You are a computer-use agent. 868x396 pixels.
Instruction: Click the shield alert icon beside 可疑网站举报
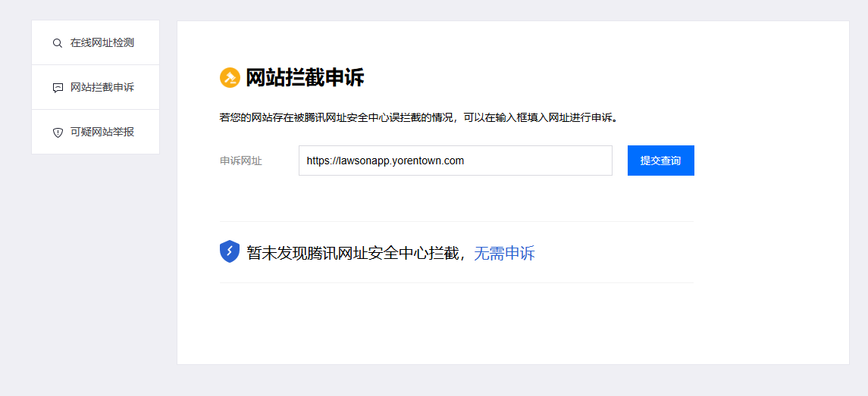(58, 133)
